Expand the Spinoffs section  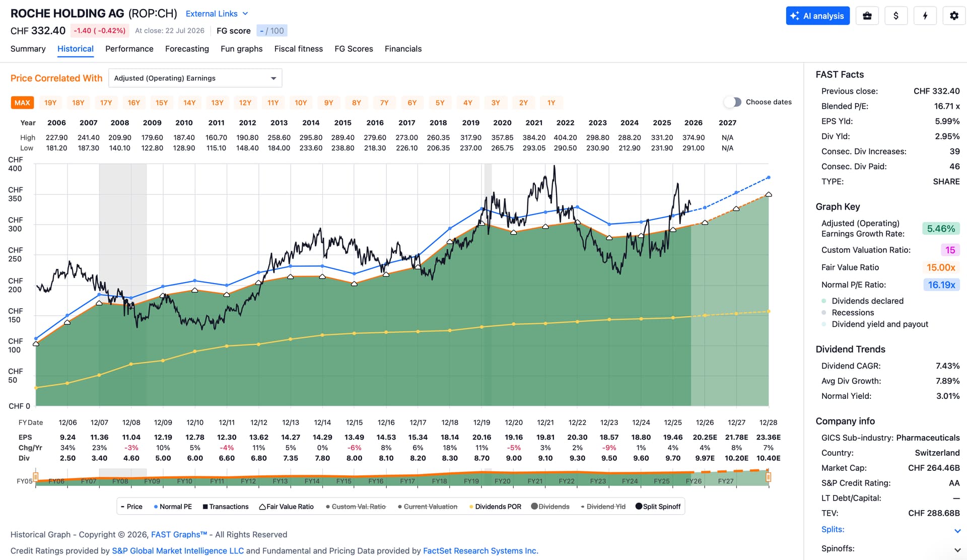click(891, 549)
